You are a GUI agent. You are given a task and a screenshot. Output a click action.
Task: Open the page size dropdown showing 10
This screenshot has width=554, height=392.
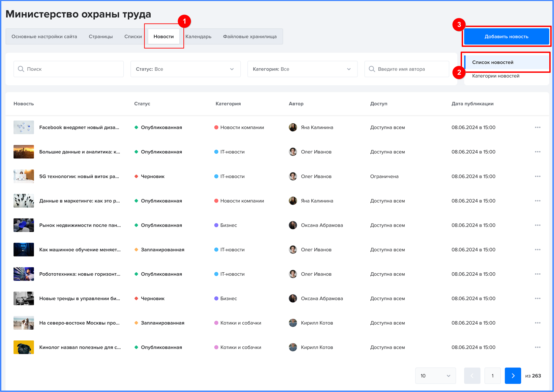435,376
